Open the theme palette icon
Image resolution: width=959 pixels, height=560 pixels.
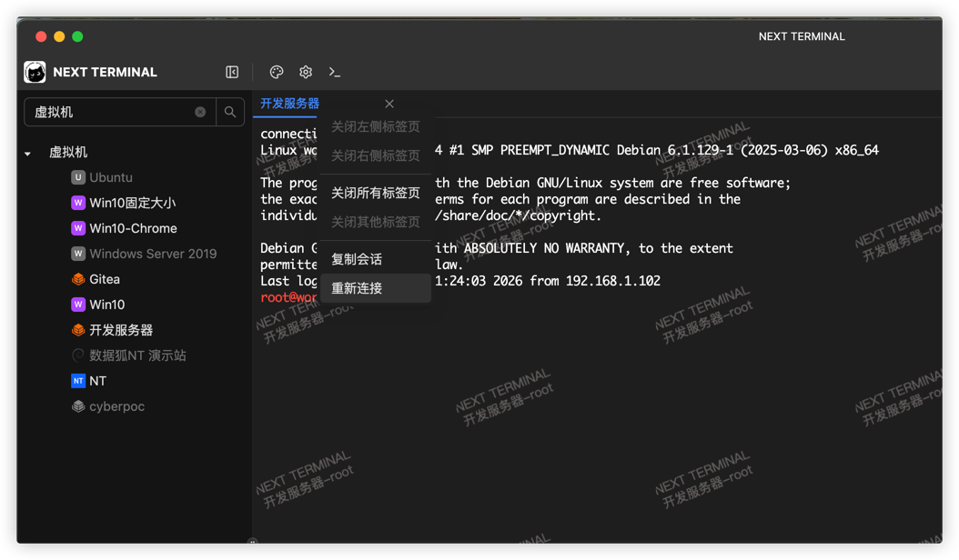point(277,72)
